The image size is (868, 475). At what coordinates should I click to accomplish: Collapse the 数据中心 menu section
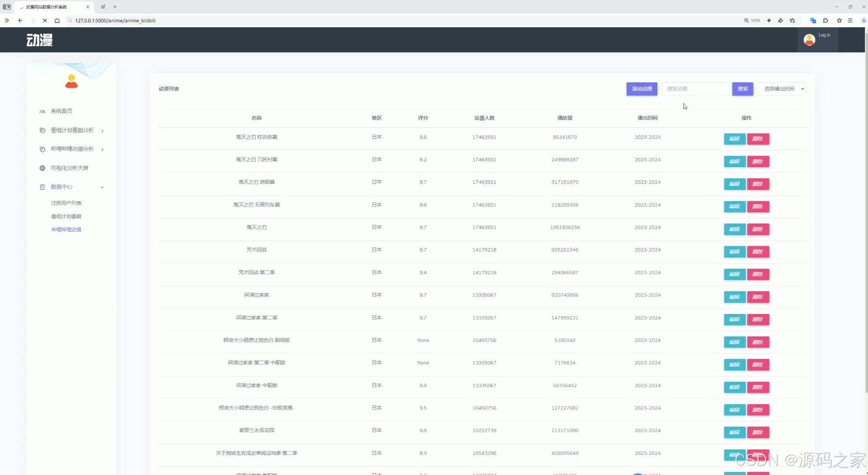(x=102, y=187)
